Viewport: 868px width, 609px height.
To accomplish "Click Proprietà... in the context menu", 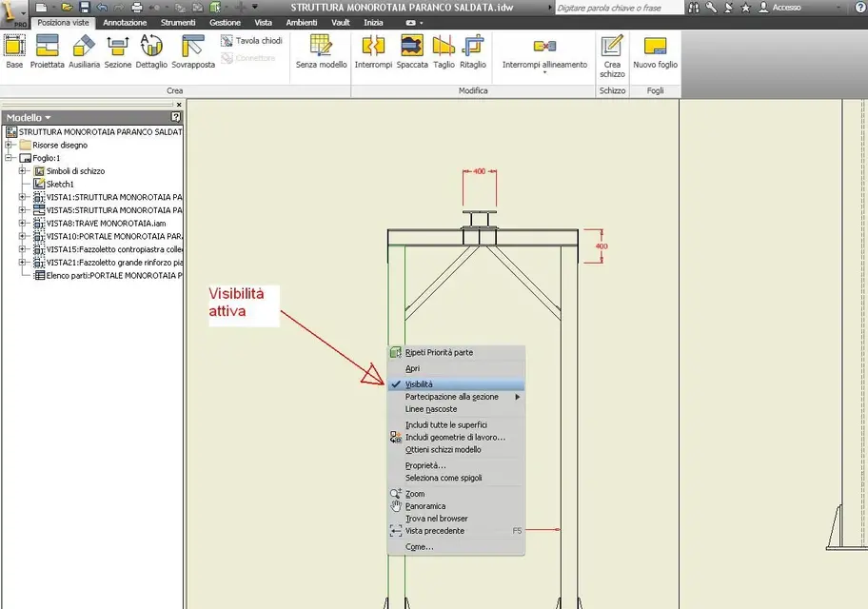I will (x=425, y=465).
